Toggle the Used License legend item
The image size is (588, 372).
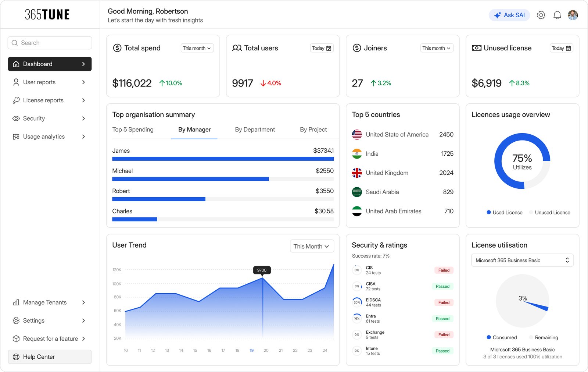click(x=504, y=212)
